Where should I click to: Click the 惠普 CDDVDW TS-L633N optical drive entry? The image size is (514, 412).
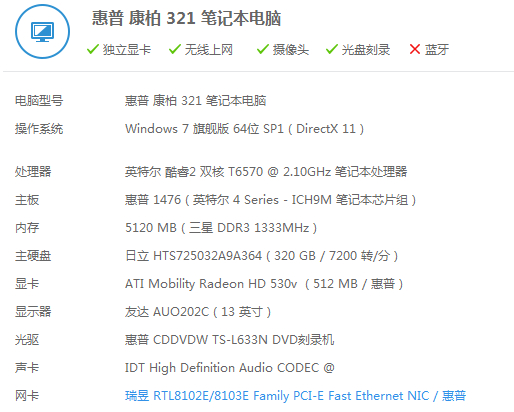tap(229, 340)
